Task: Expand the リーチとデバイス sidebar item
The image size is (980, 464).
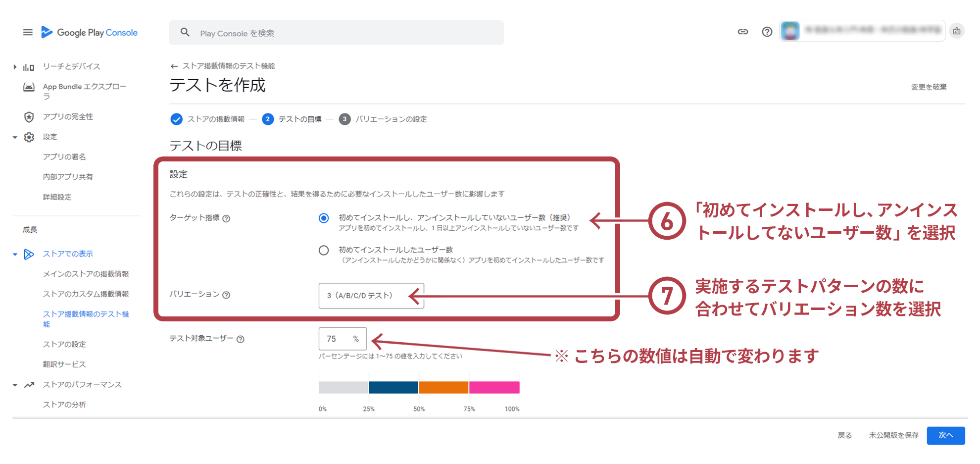Action: (15, 67)
